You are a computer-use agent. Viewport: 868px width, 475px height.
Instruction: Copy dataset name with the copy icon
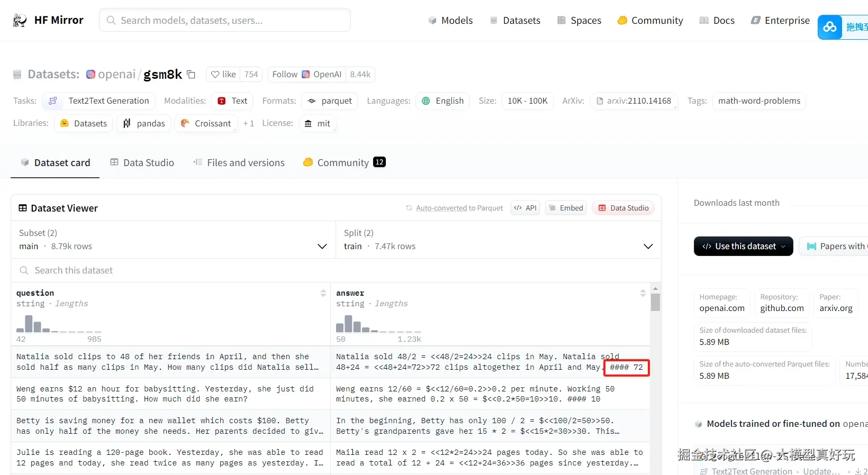point(191,75)
